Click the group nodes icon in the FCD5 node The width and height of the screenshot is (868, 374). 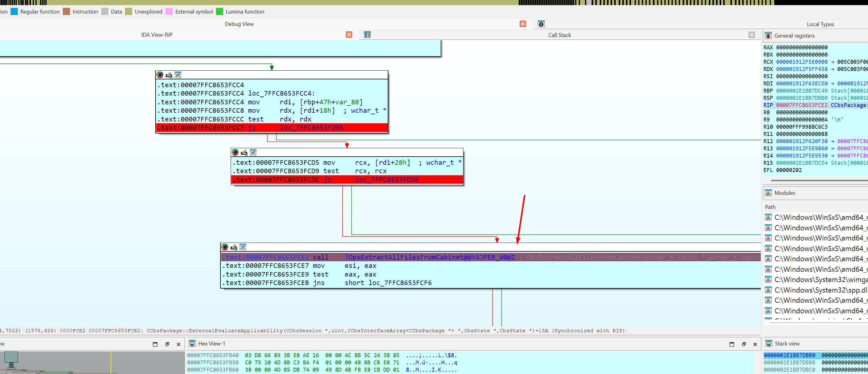pyautogui.click(x=253, y=152)
